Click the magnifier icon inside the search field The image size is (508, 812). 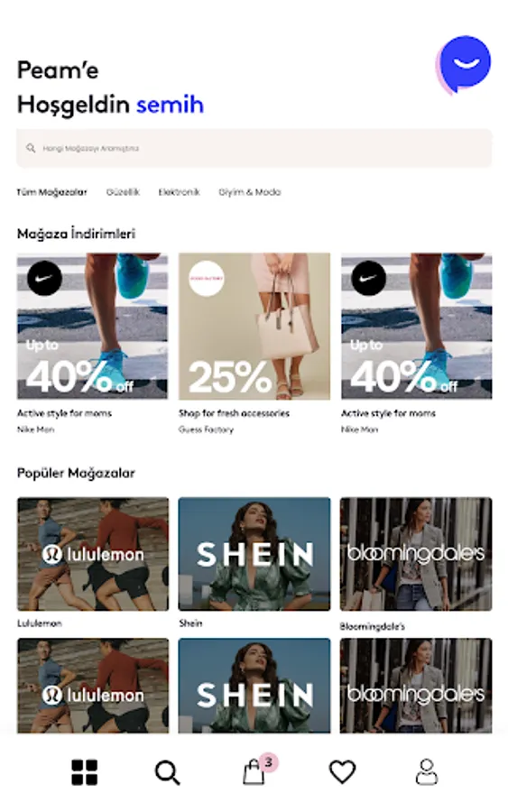click(31, 148)
